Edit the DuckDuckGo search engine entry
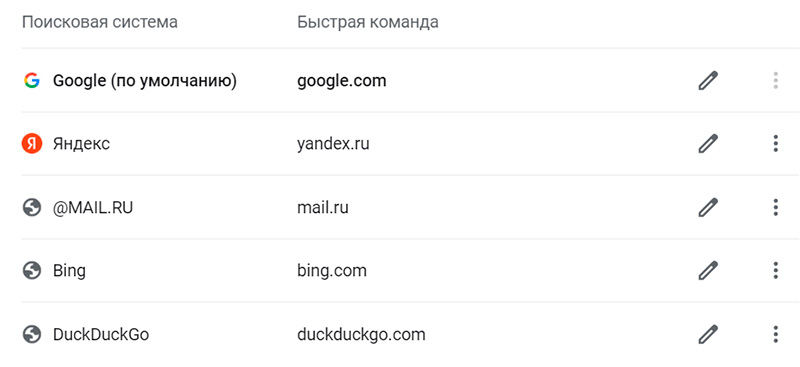Image resolution: width=800 pixels, height=367 pixels. click(x=708, y=334)
